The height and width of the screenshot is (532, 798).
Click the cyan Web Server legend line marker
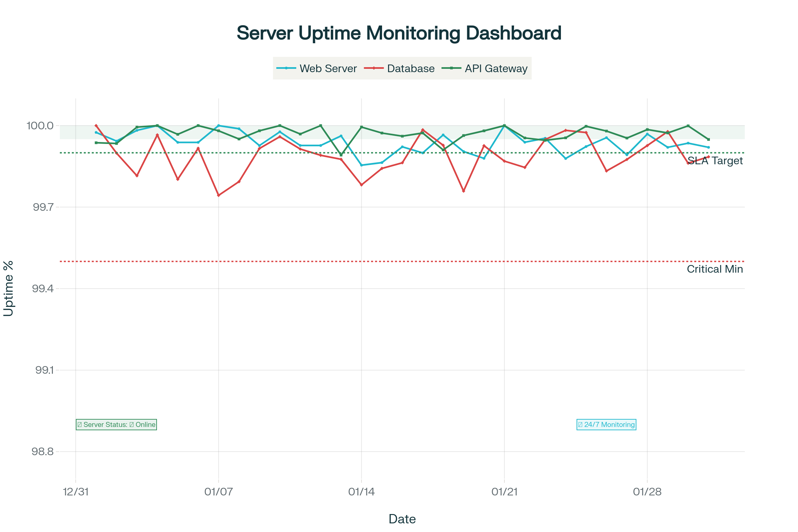tap(286, 68)
